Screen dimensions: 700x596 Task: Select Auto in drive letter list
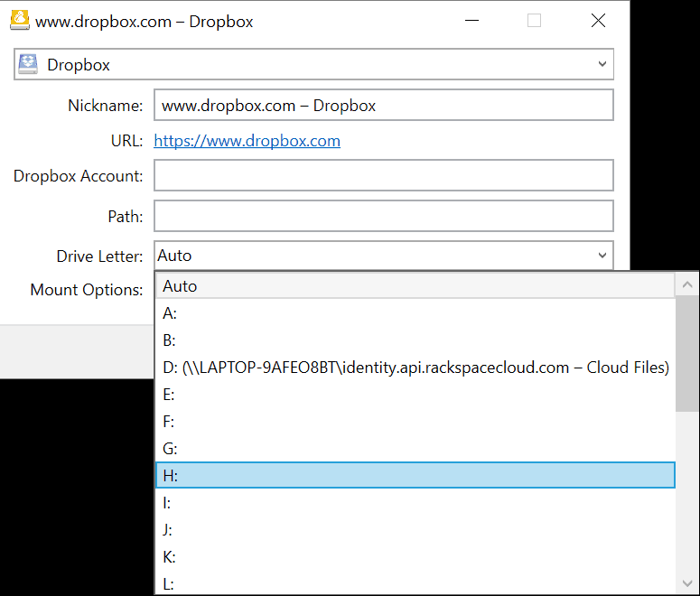415,285
